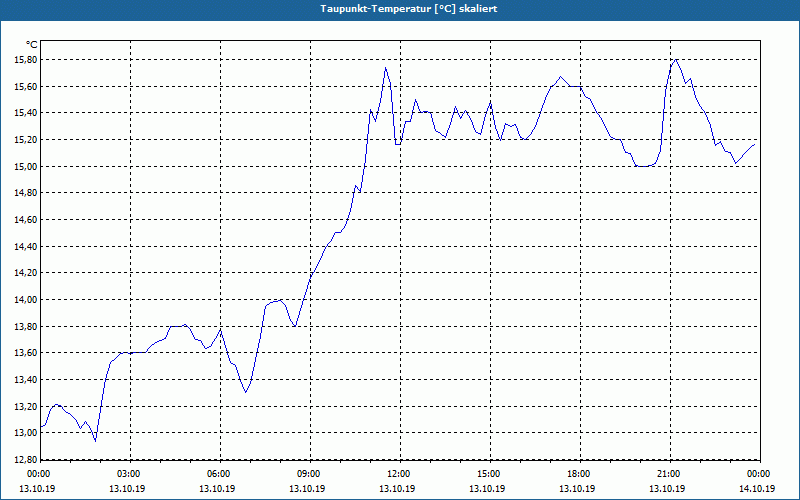
Task: Select the 14.10.19 date label
Action: (757, 488)
